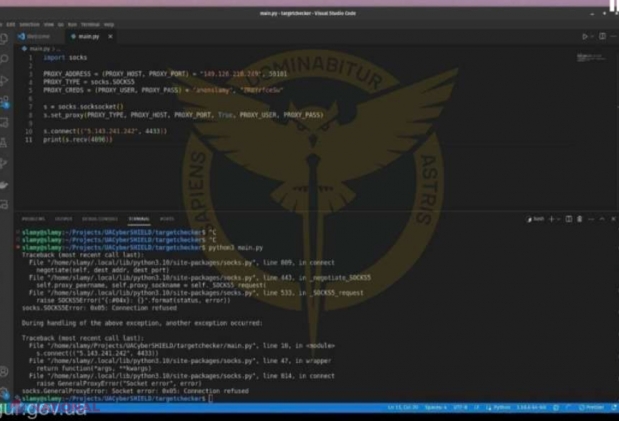
Task: Click the main.py breadcrumb above the code
Action: coord(41,48)
